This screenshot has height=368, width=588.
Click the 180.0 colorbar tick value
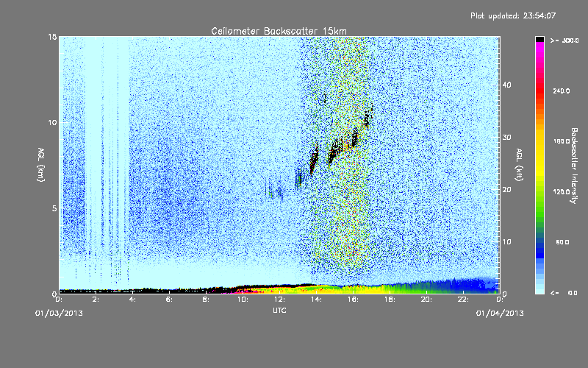[562, 141]
